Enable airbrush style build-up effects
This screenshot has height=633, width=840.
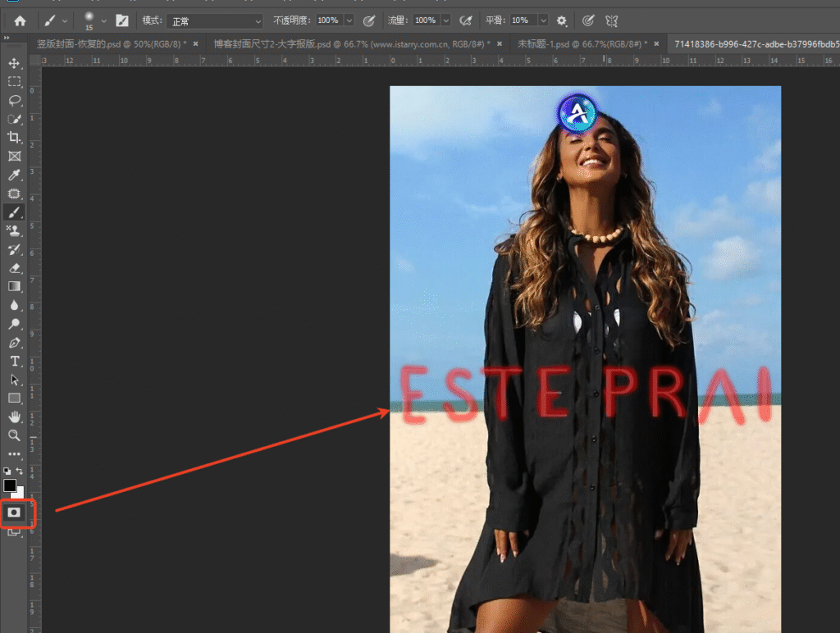coord(466,20)
